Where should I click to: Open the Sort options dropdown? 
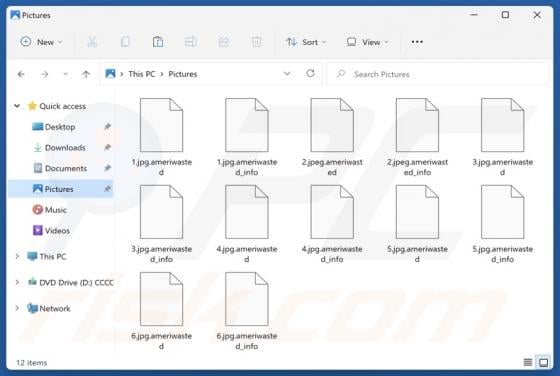(x=306, y=42)
